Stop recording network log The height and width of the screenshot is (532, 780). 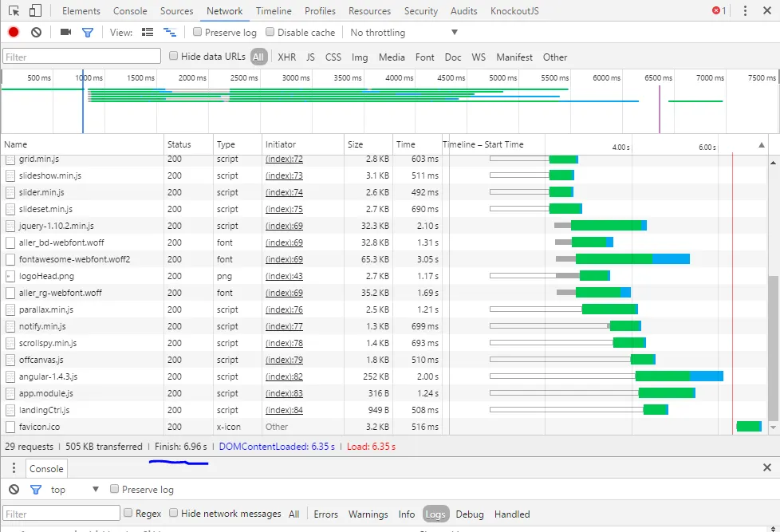click(14, 32)
